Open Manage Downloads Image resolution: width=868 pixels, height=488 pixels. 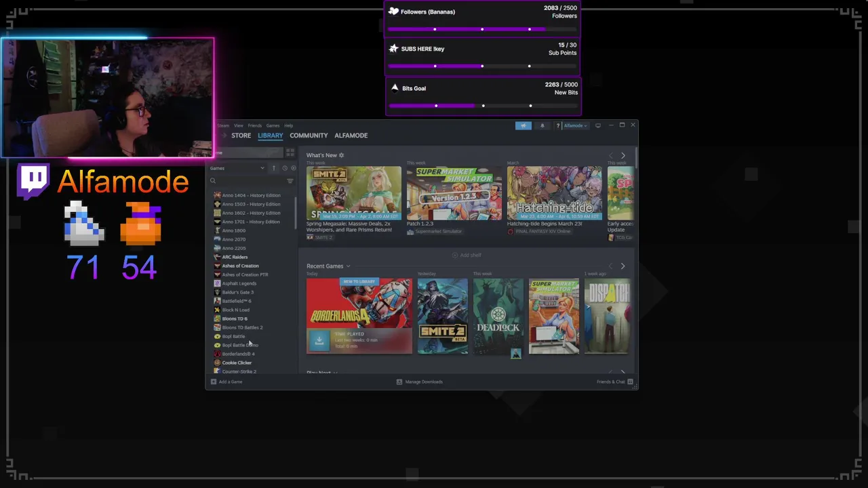419,382
